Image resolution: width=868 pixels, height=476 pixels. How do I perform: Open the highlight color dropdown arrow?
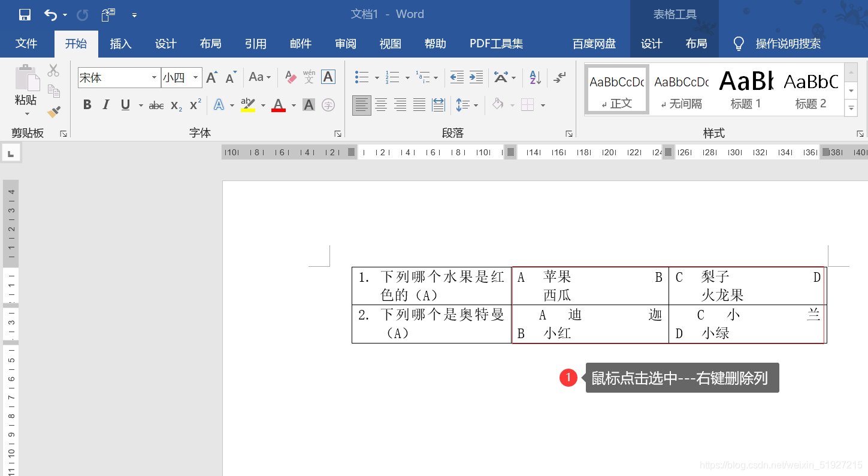[262, 106]
